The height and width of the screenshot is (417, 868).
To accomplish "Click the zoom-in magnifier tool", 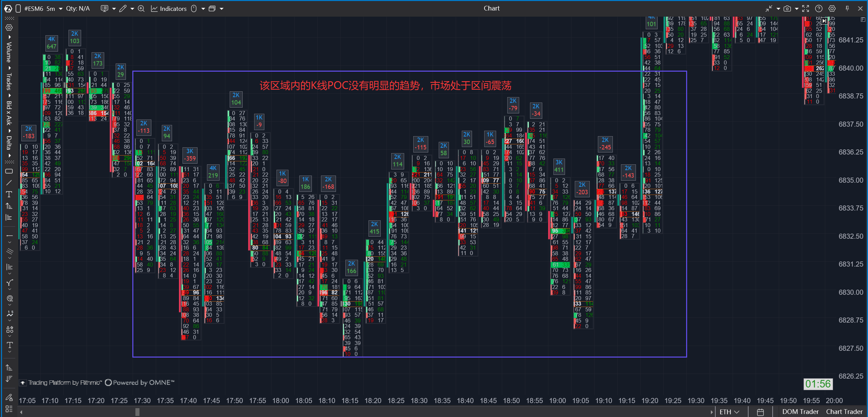I will point(141,8).
